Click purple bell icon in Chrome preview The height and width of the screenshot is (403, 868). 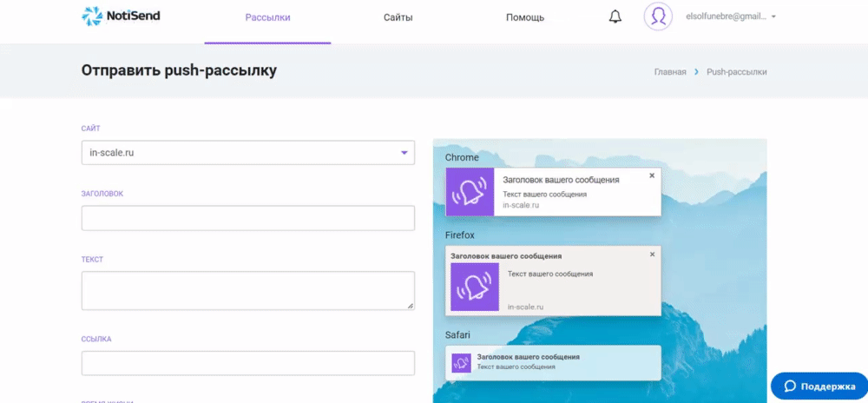pos(470,192)
